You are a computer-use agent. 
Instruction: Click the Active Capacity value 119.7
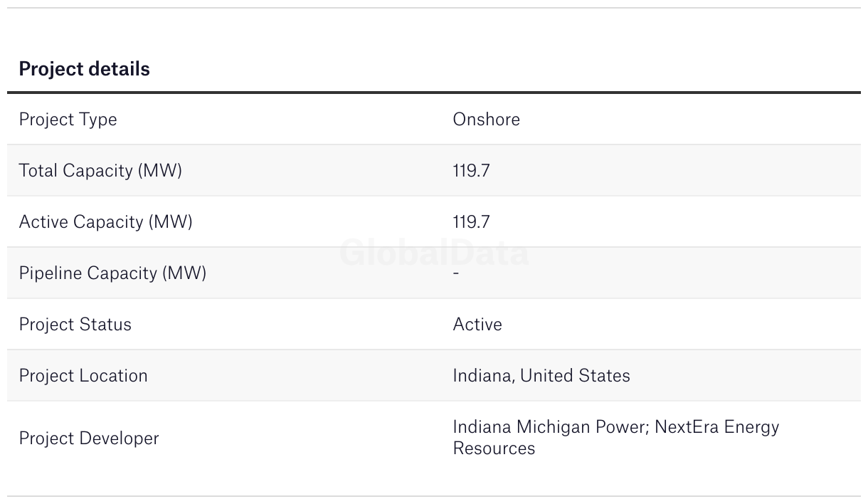pos(471,222)
